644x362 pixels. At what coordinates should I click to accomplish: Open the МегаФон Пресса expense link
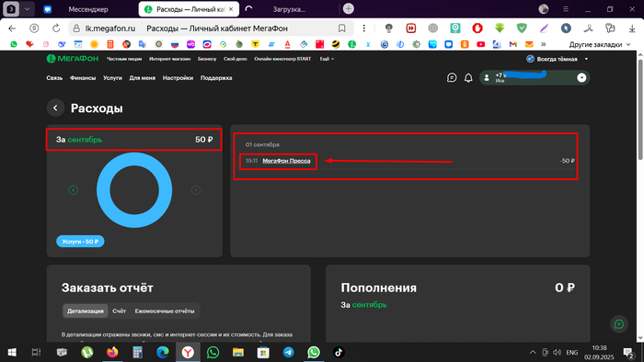pos(286,161)
